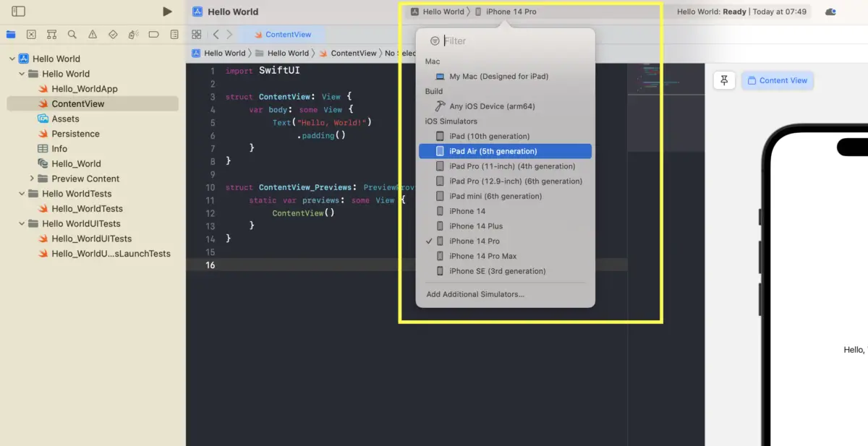The width and height of the screenshot is (868, 446).
Task: Go back in editor history
Action: pos(216,35)
